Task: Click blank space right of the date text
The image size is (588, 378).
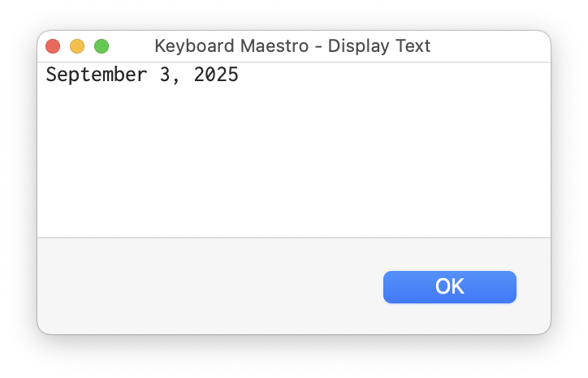Action: pos(390,75)
